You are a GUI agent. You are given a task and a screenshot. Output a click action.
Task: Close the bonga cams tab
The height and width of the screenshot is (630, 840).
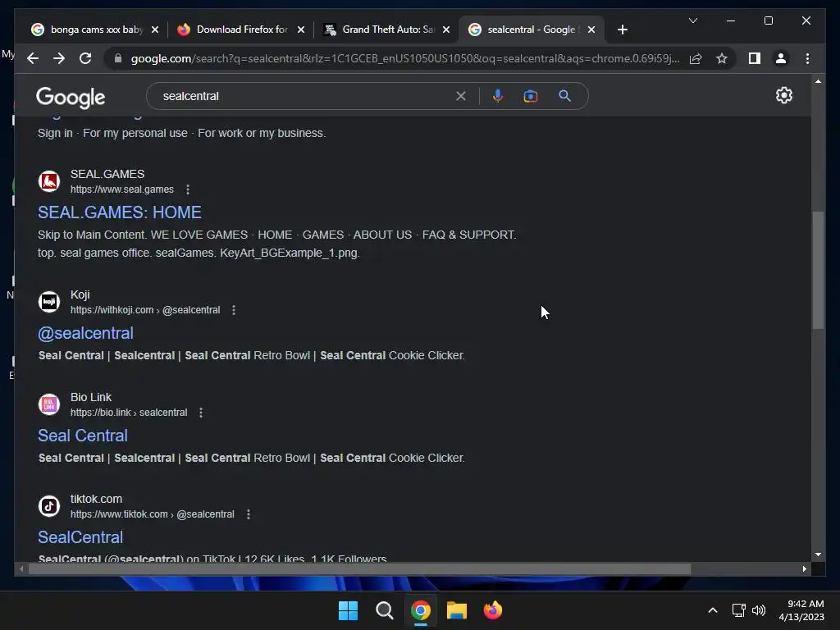[155, 30]
